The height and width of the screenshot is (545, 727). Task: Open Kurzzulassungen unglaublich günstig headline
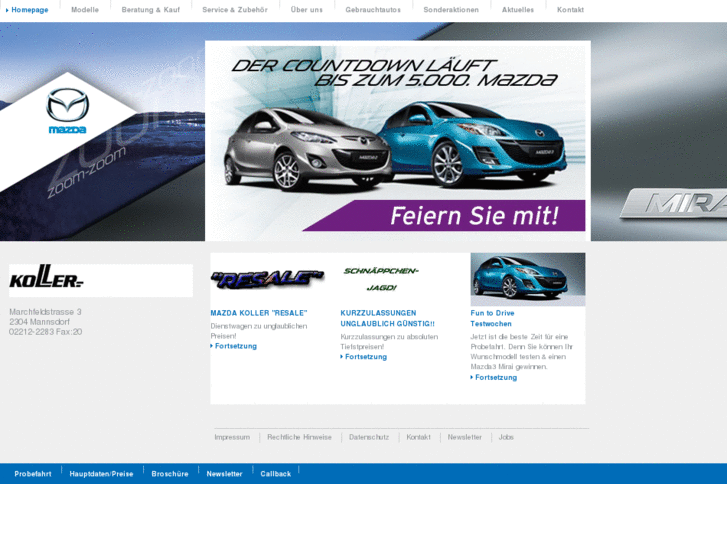(x=388, y=318)
